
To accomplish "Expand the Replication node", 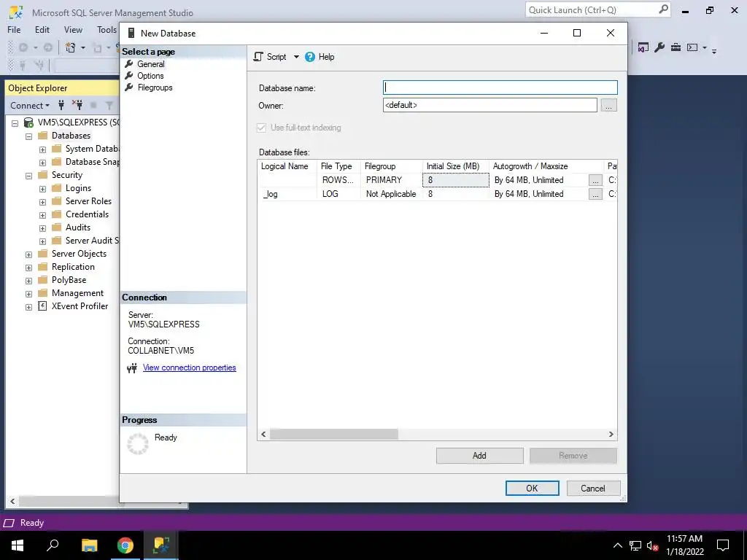I will 28,268.
